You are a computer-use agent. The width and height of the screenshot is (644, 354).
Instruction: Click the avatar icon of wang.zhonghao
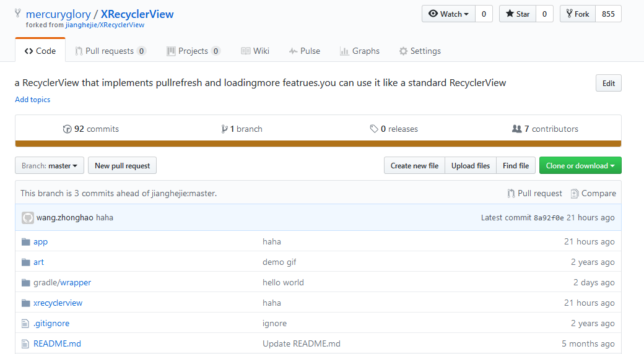tap(27, 218)
